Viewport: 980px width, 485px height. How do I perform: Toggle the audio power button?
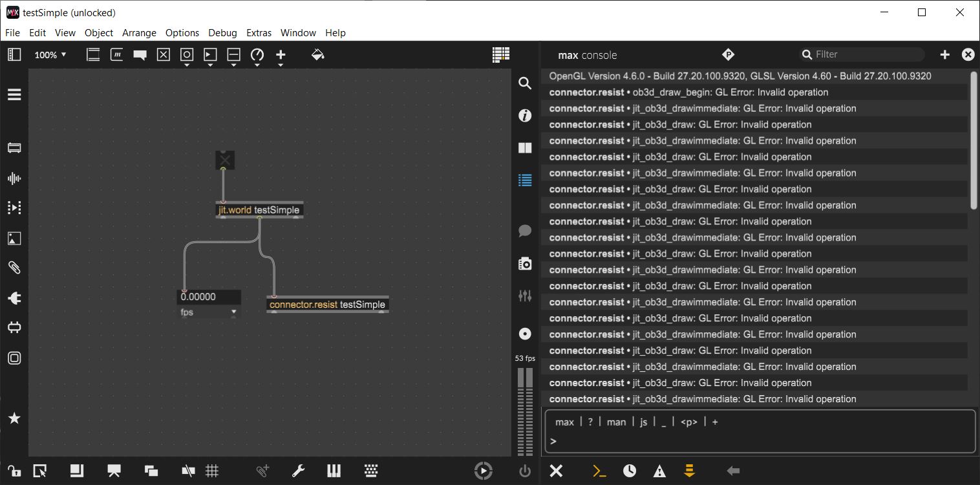coord(525,471)
